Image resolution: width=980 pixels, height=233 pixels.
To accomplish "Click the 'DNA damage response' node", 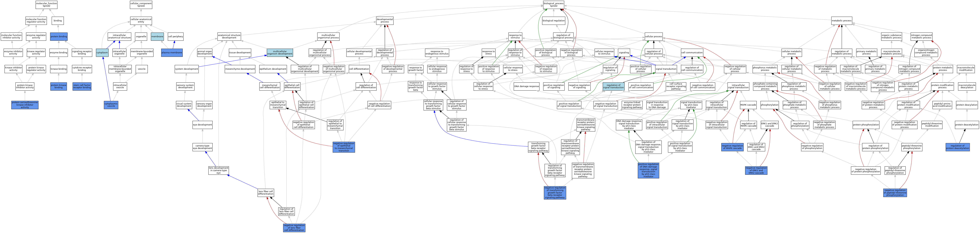I will [527, 86].
